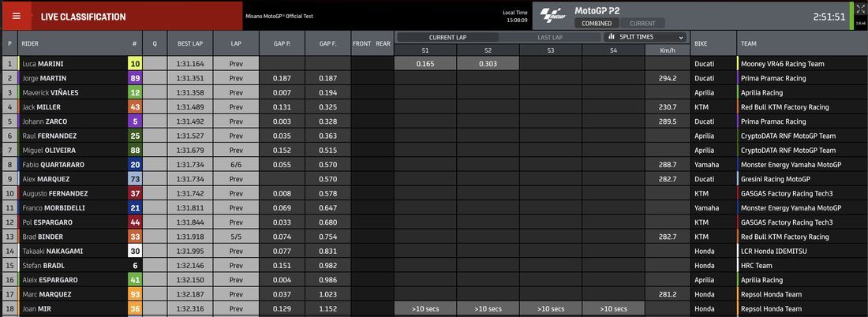
Task: Click the HRC Team cell
Action: (803, 265)
